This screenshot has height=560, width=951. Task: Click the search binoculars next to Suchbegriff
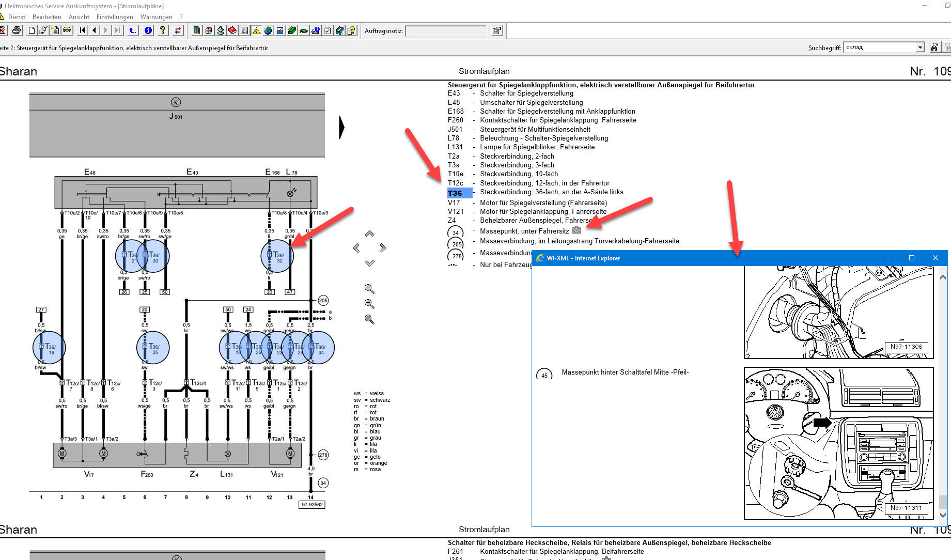934,48
